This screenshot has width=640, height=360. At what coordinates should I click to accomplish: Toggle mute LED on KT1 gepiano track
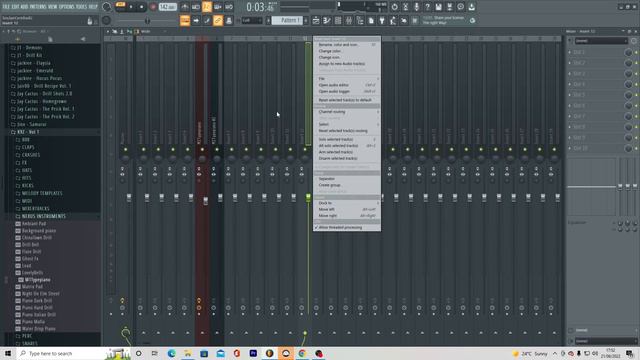(202, 149)
